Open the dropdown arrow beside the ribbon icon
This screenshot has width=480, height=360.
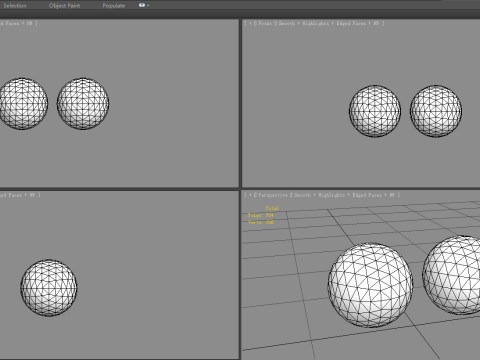click(148, 6)
